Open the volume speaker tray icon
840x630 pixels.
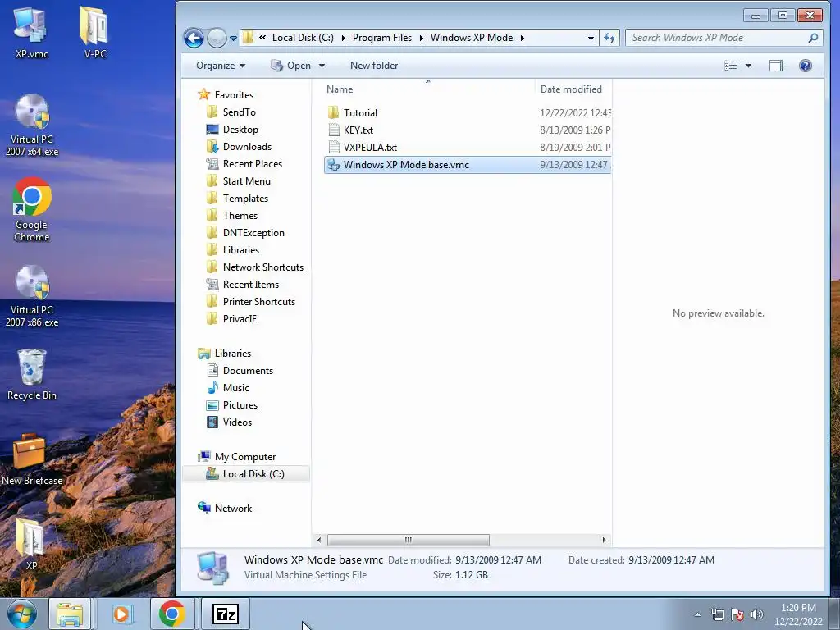click(x=757, y=615)
